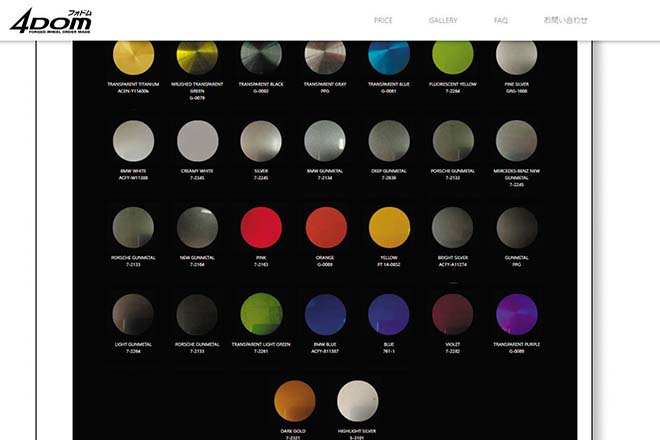
Task: Click the BMW White color sample
Action: point(133,141)
